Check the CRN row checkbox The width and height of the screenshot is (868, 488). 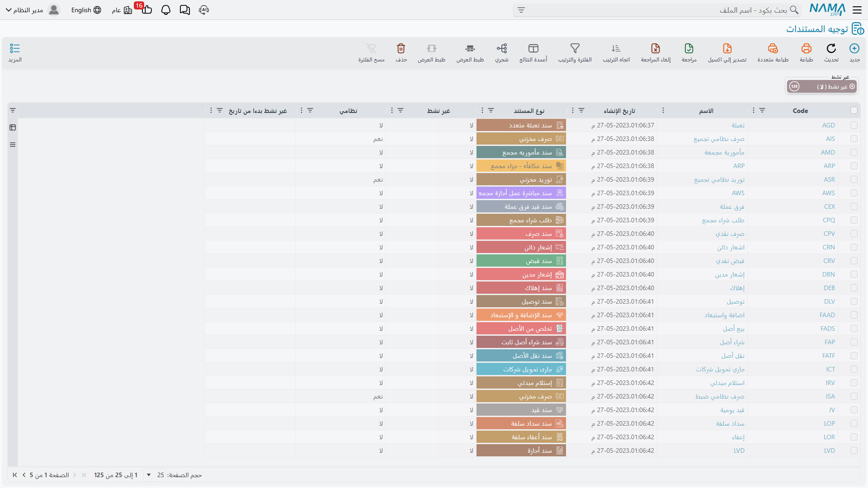click(854, 248)
